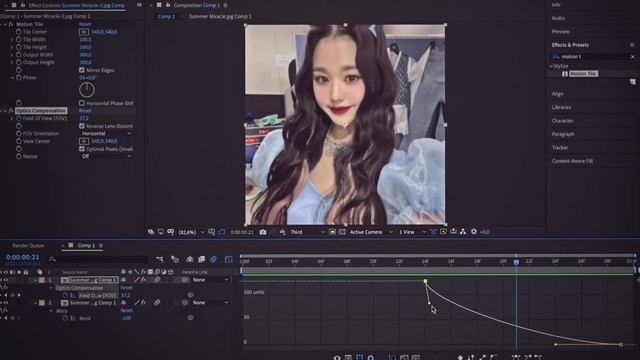The width and height of the screenshot is (640, 360).
Task: Toggle frame blending icon in timeline toolbar
Action: [201, 259]
